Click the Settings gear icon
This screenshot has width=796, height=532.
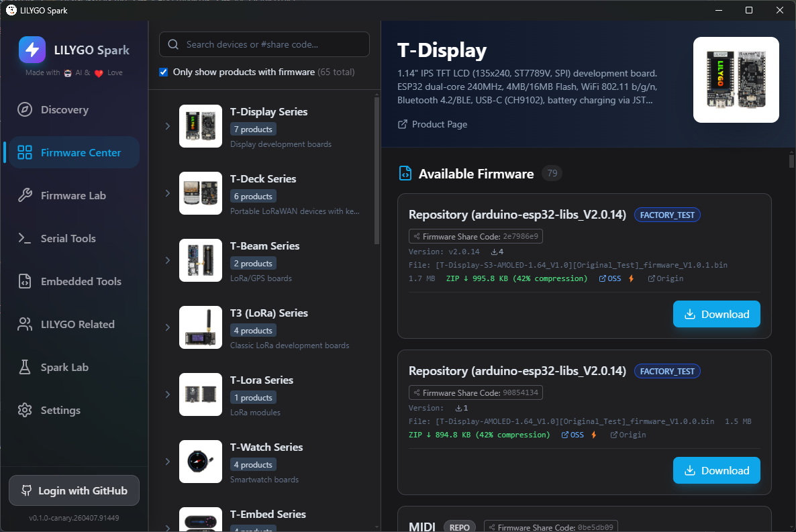tap(25, 411)
